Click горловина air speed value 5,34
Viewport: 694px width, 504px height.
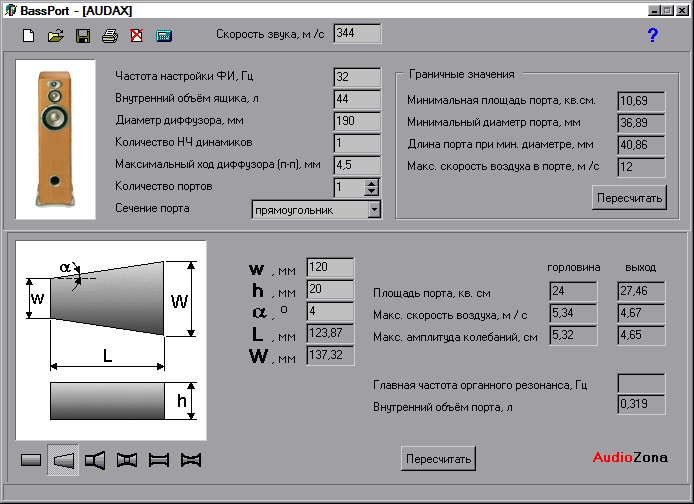click(573, 313)
